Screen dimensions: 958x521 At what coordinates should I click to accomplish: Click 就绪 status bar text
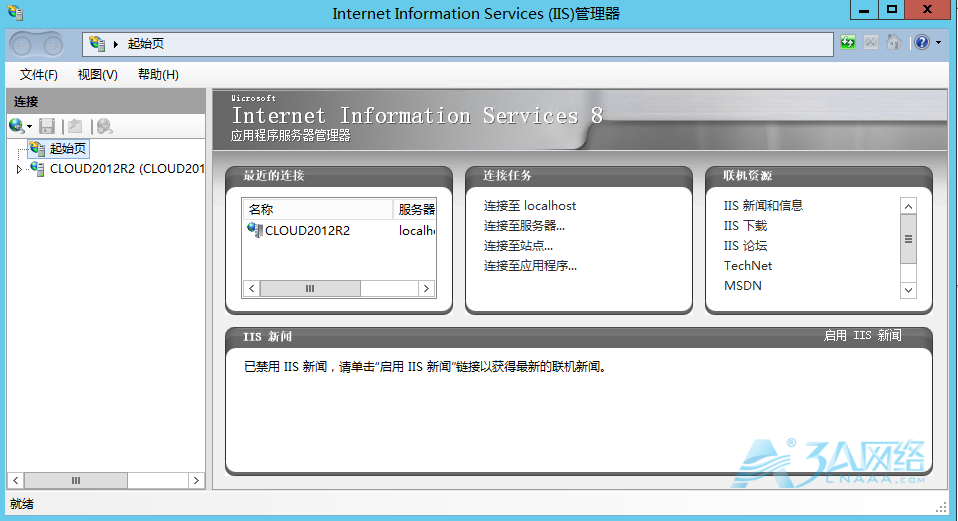(x=22, y=504)
